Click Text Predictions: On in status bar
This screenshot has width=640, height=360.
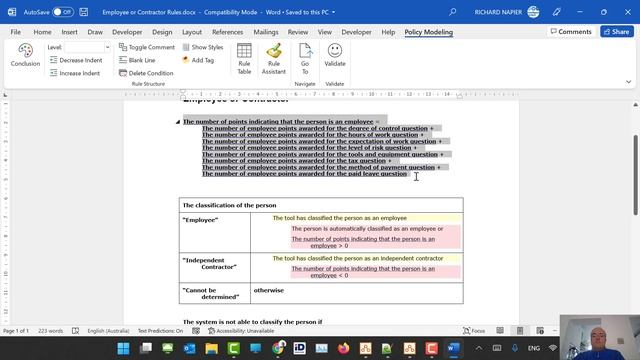click(160, 331)
